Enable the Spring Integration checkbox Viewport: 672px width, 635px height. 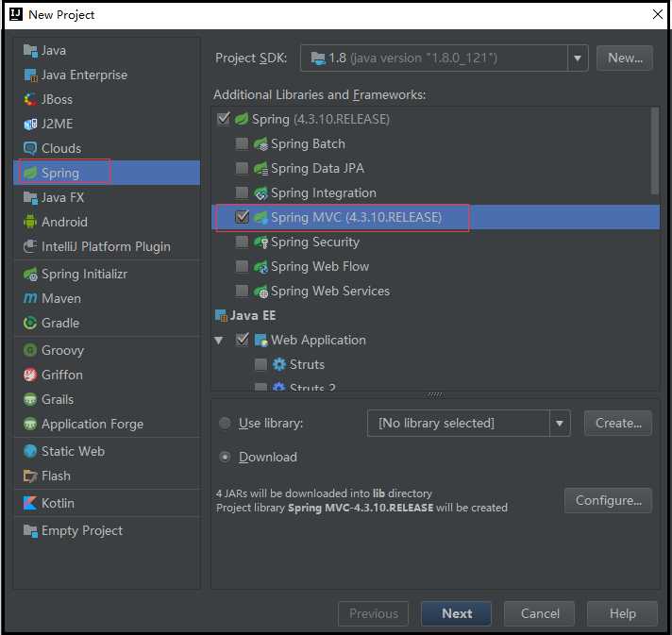tap(243, 192)
